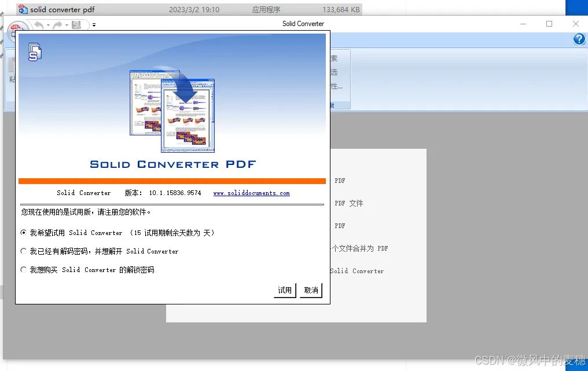The image size is (588, 371).
Task: Click the Save floppy icon in quick toolbar
Action: coord(76,25)
